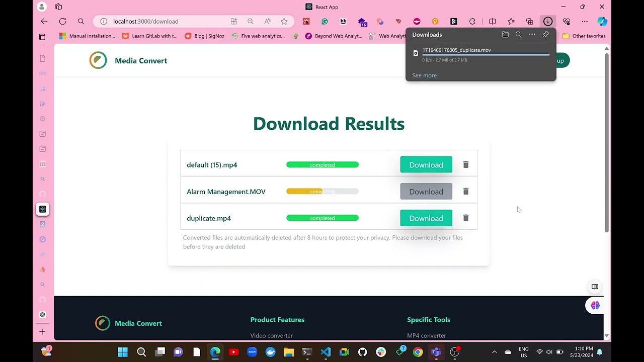Download the duplicate.mp4 file
Image resolution: width=644 pixels, height=362 pixels.
426,218
